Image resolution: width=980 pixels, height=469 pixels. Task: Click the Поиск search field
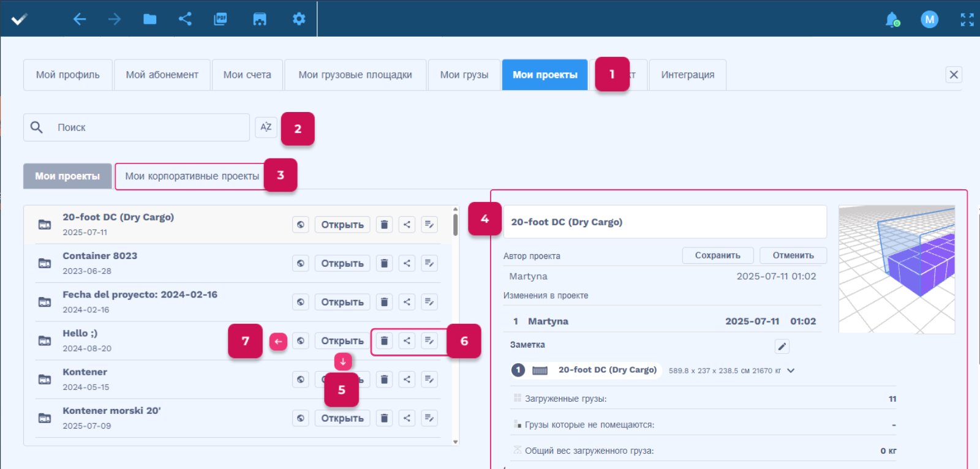(x=147, y=127)
